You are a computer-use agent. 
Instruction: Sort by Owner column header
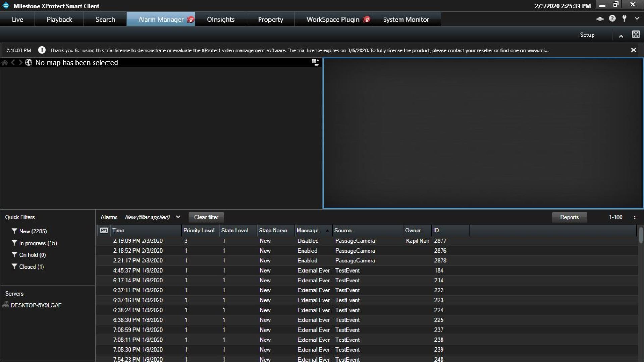pyautogui.click(x=417, y=231)
